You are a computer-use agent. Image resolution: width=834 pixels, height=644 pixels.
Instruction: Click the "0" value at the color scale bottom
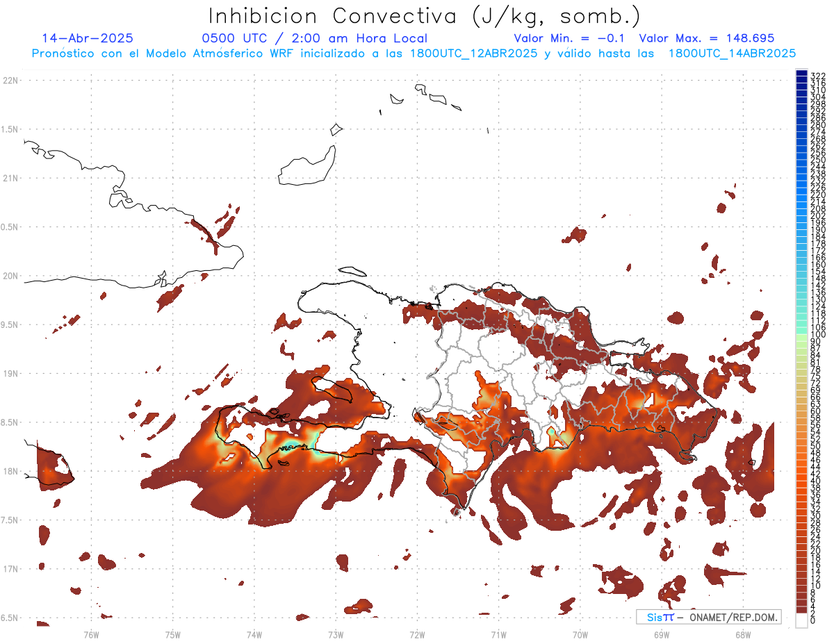pos(813,620)
